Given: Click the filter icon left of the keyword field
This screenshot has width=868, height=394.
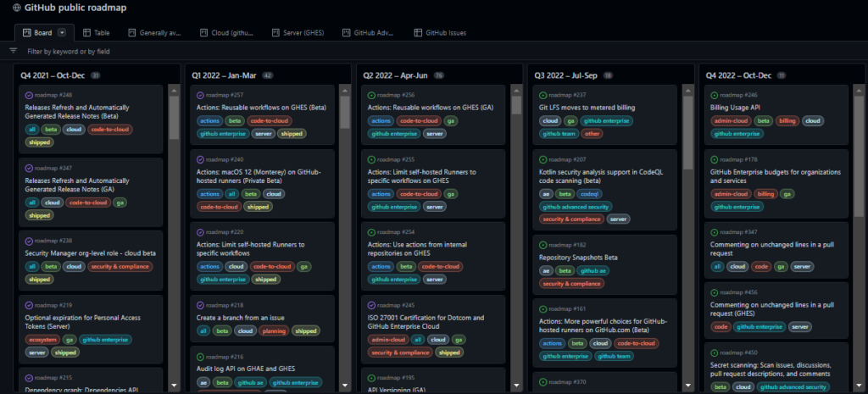Looking at the screenshot, I should (x=14, y=51).
